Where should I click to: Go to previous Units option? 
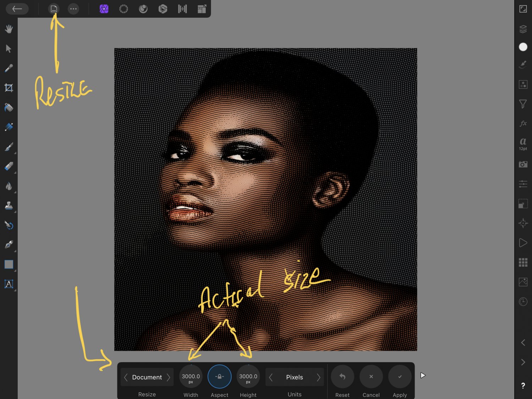[x=271, y=377]
